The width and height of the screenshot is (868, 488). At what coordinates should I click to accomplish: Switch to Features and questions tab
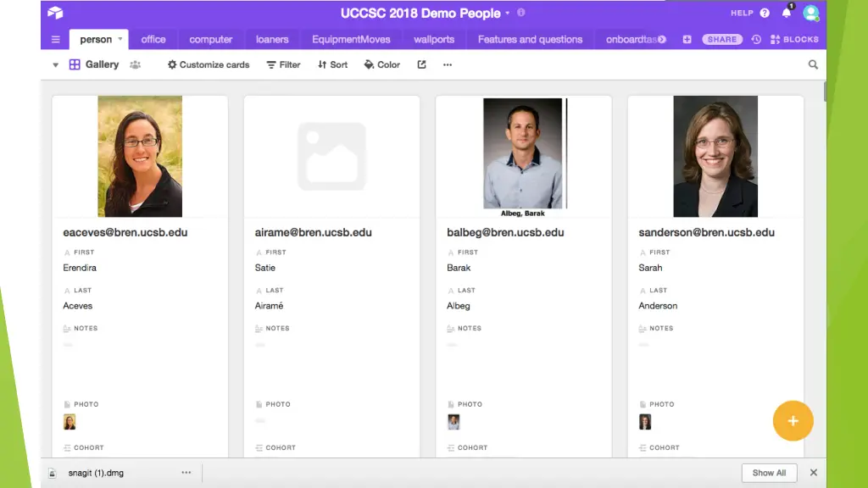(531, 39)
